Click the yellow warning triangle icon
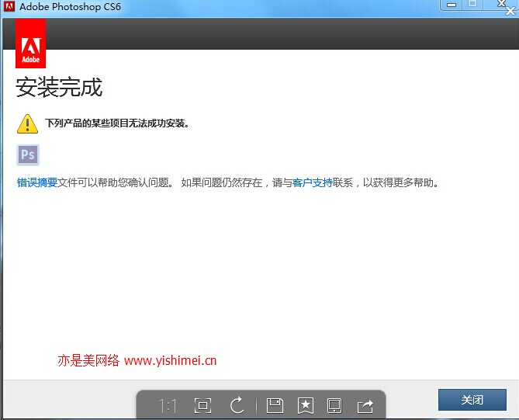Viewport: 519px width, 420px height. pyautogui.click(x=27, y=124)
